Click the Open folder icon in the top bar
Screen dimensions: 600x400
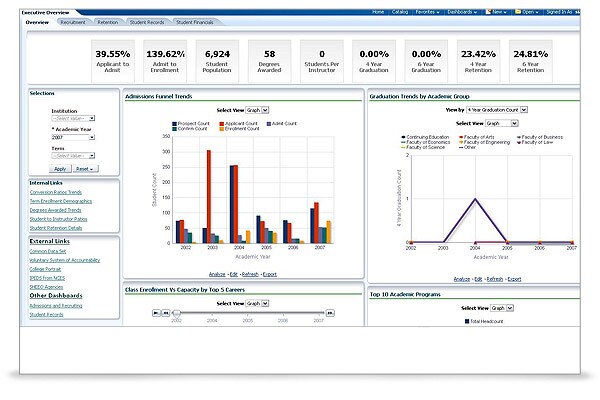[x=518, y=12]
